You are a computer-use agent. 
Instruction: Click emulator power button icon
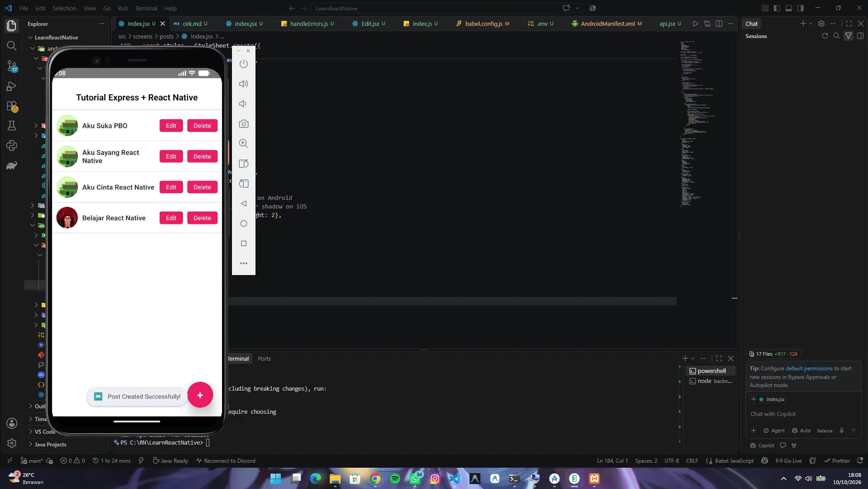[x=244, y=64]
